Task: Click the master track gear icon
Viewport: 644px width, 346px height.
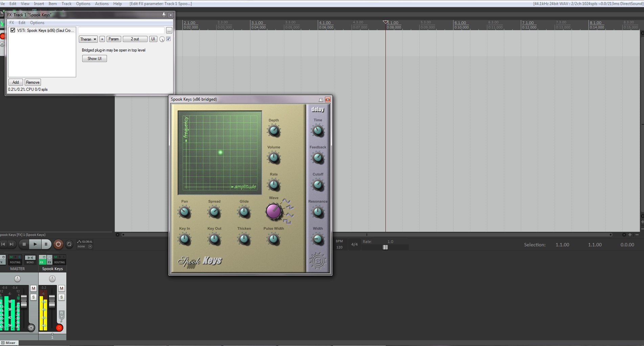Action: pos(31,327)
